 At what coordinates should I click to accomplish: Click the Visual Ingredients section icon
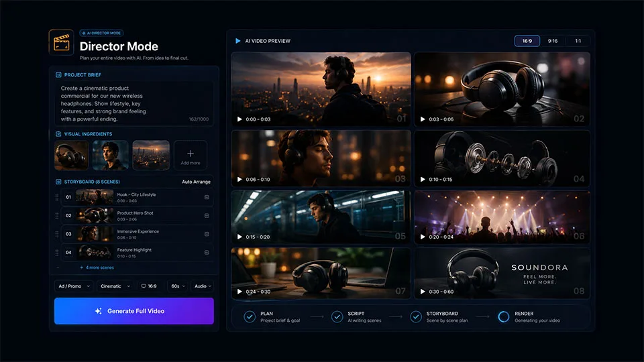(58, 134)
